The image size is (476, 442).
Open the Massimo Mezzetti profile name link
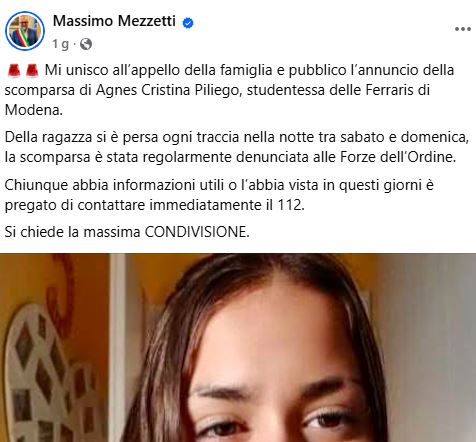coord(114,21)
